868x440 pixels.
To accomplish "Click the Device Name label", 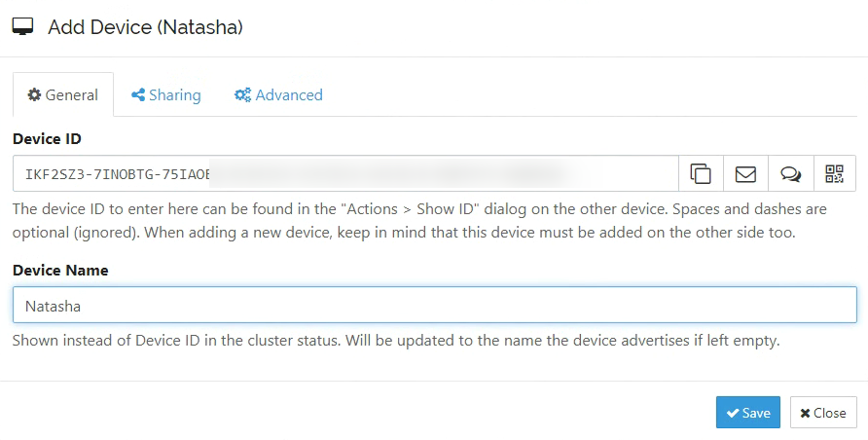I will click(x=60, y=270).
